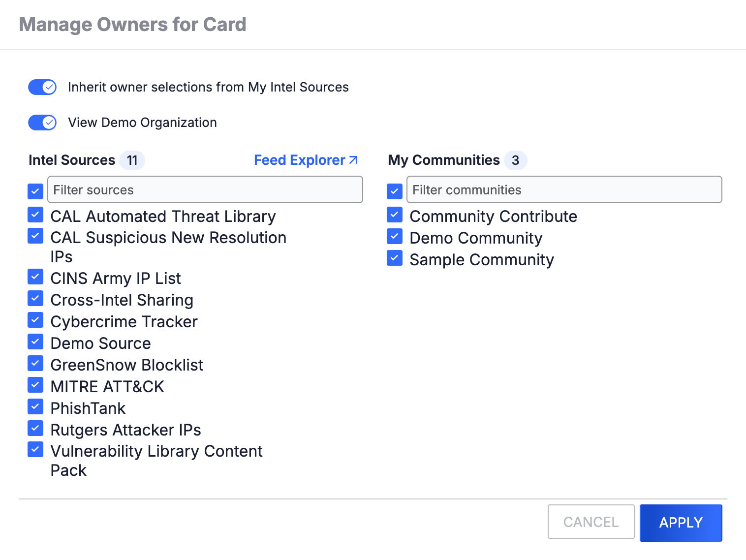
Task: Uncheck the Community Contribute checkbox
Action: pyautogui.click(x=395, y=215)
